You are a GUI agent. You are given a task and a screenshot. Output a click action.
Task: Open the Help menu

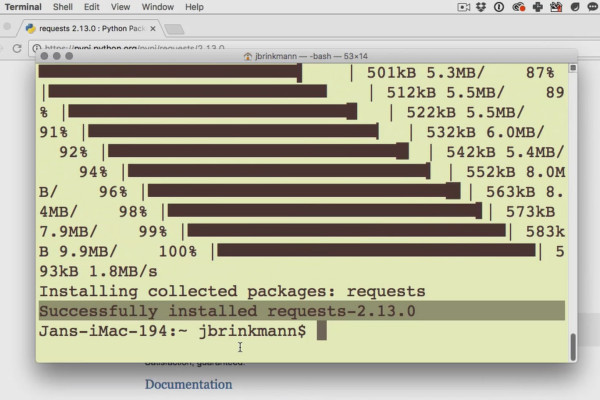(x=194, y=7)
